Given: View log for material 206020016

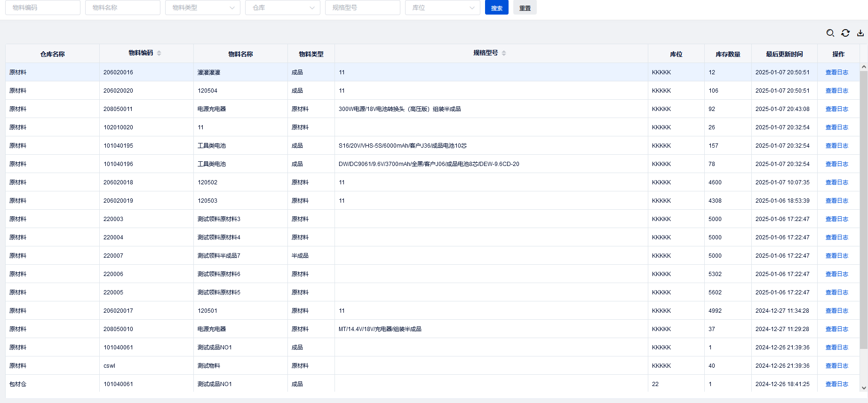Looking at the screenshot, I should click(836, 72).
